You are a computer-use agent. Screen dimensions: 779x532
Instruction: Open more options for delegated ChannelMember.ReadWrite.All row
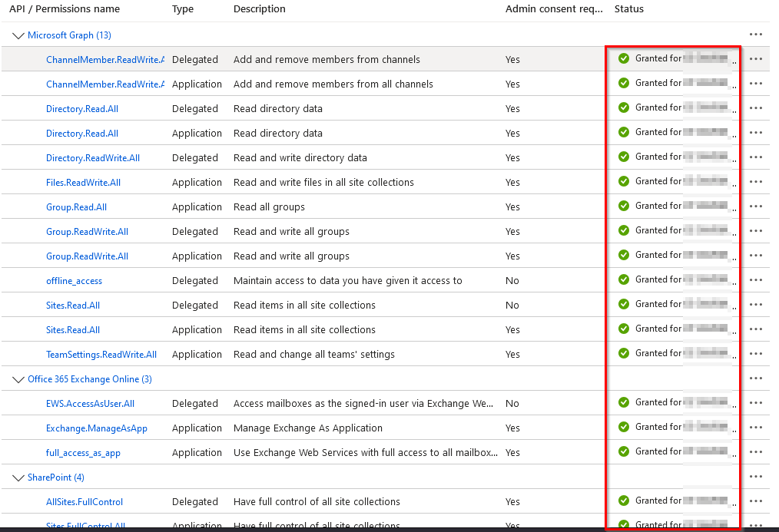pos(756,58)
